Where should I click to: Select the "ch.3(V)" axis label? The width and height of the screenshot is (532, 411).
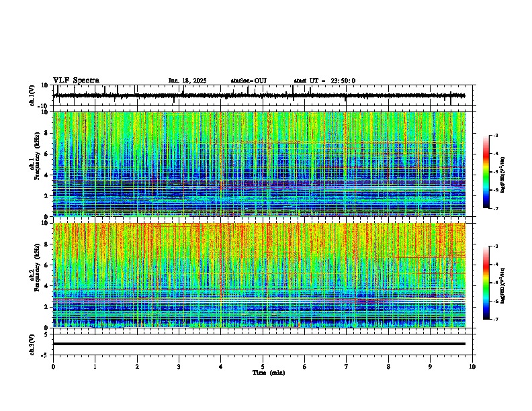pyautogui.click(x=32, y=345)
